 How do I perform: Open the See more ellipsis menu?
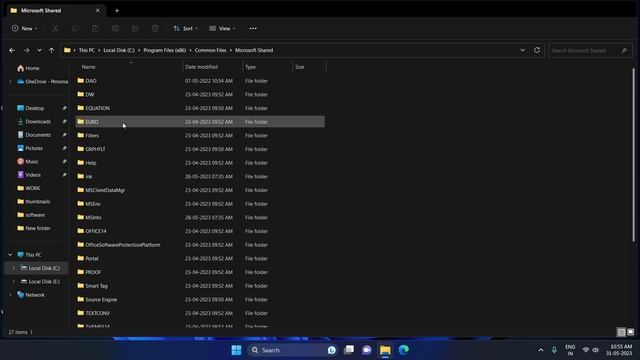[x=253, y=29]
